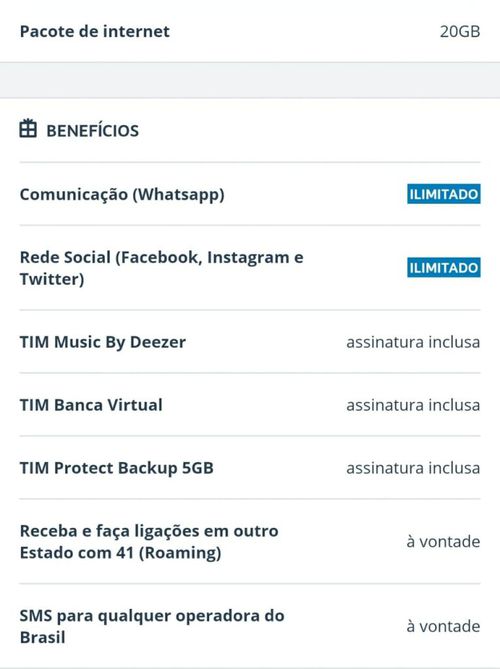
Task: Click the gray divider band below Pacote de internet
Action: pyautogui.click(x=250, y=80)
